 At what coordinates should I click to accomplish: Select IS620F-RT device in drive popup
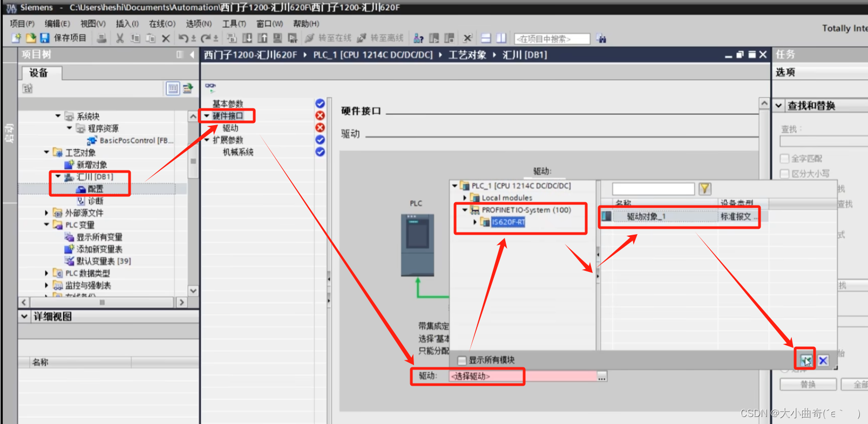pos(508,222)
